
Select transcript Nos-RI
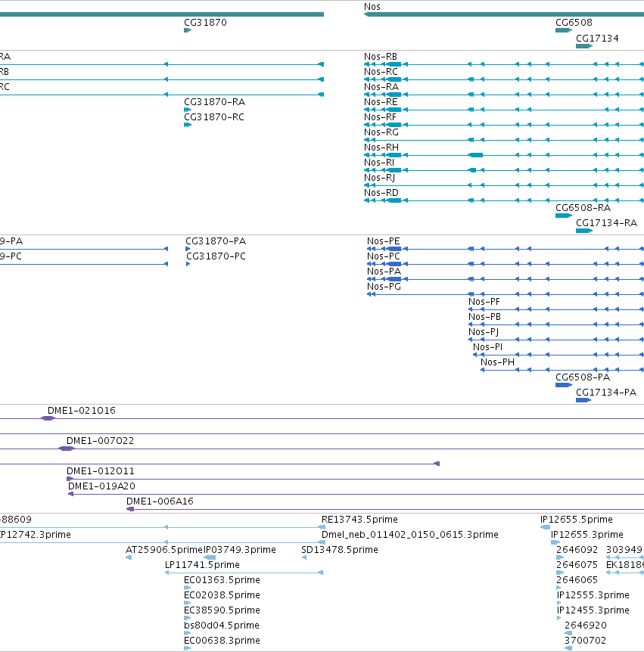tap(379, 163)
